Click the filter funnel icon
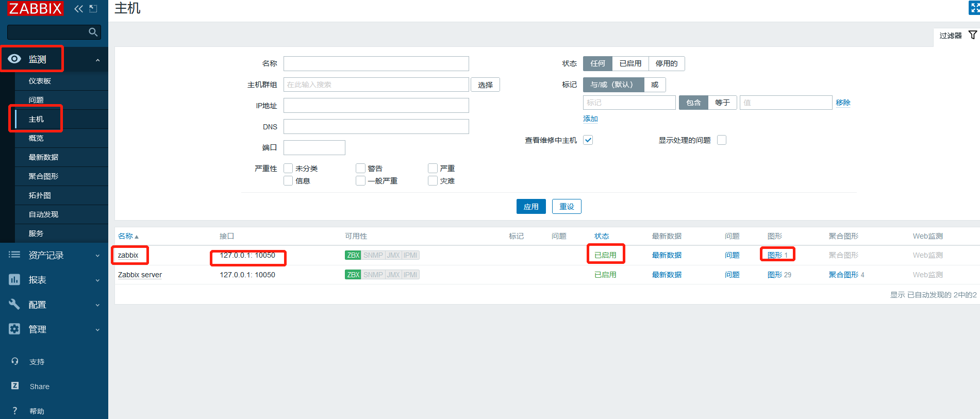 (973, 35)
